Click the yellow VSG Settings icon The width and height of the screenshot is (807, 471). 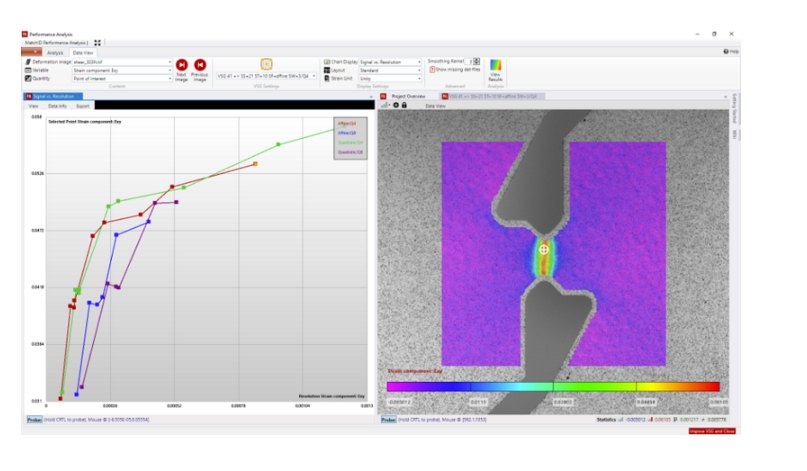[x=267, y=63]
